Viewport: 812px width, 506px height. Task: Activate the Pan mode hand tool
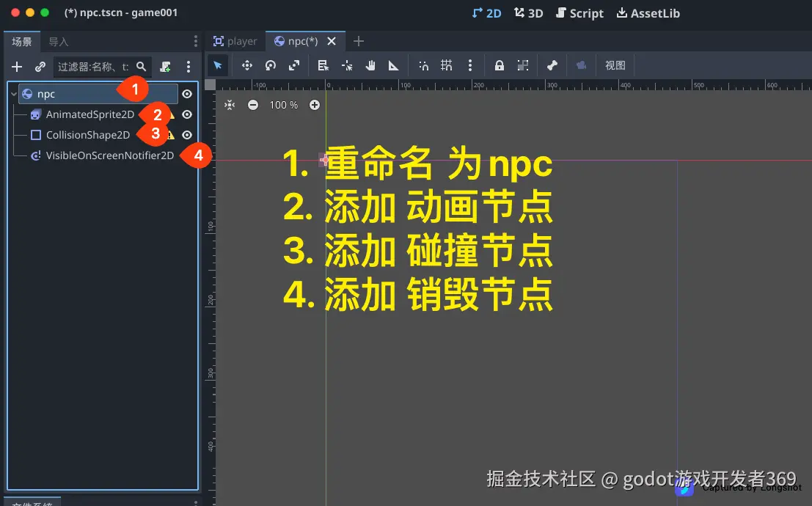point(370,65)
